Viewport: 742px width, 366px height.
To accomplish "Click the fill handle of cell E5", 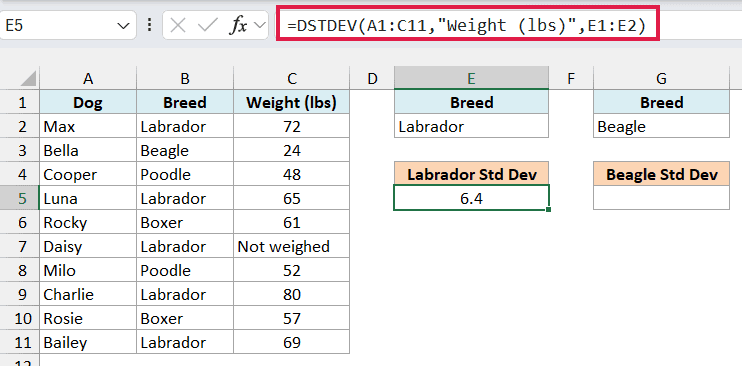I will click(x=548, y=209).
